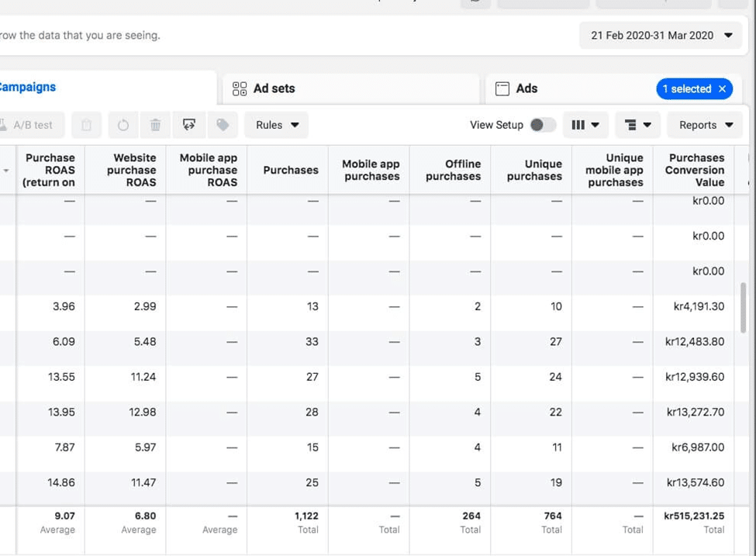Open the Rules dropdown

[x=277, y=126]
